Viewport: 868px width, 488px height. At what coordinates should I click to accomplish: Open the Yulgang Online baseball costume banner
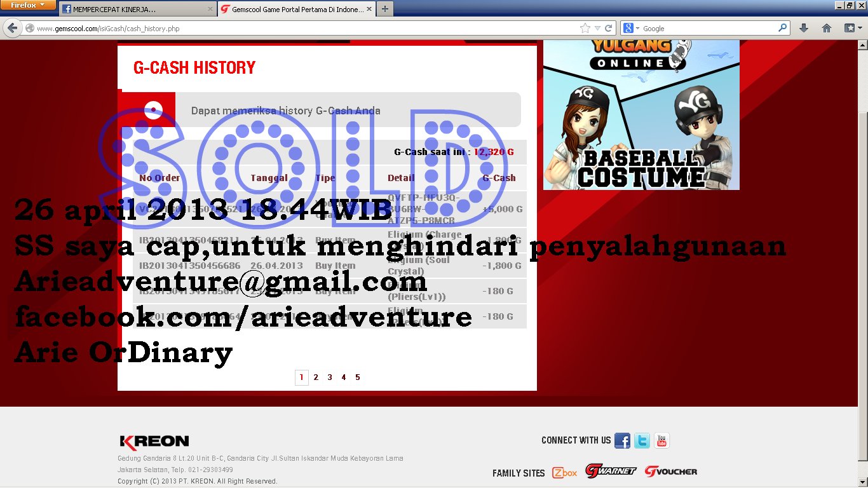coord(641,114)
